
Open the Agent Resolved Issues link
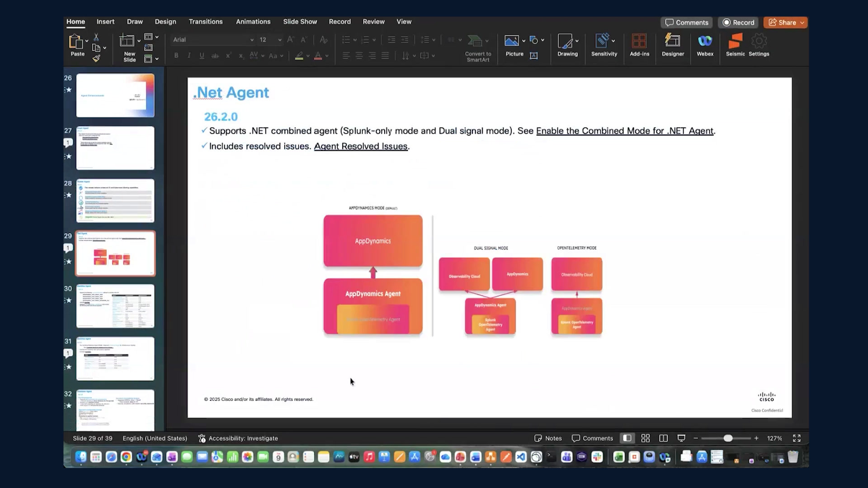pyautogui.click(x=361, y=146)
